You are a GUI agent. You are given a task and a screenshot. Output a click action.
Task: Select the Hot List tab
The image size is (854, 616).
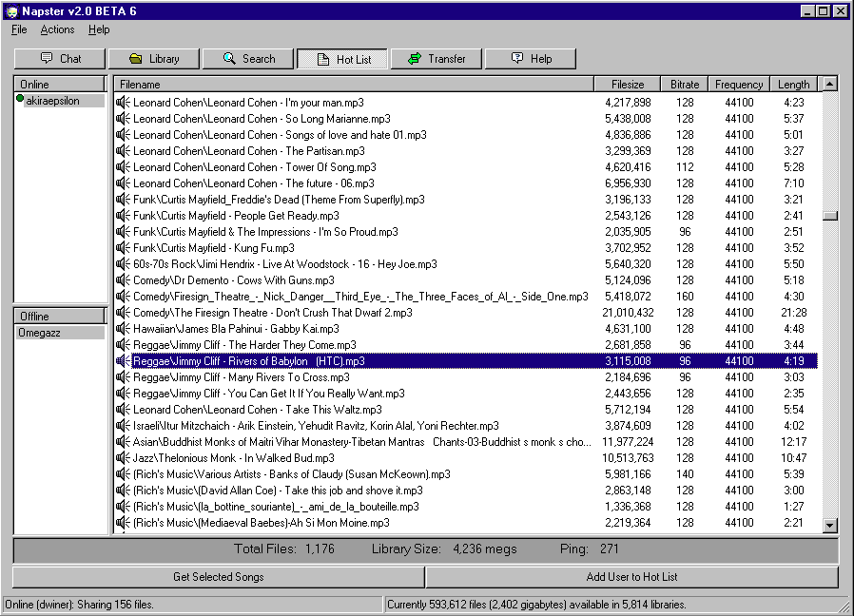coord(342,59)
